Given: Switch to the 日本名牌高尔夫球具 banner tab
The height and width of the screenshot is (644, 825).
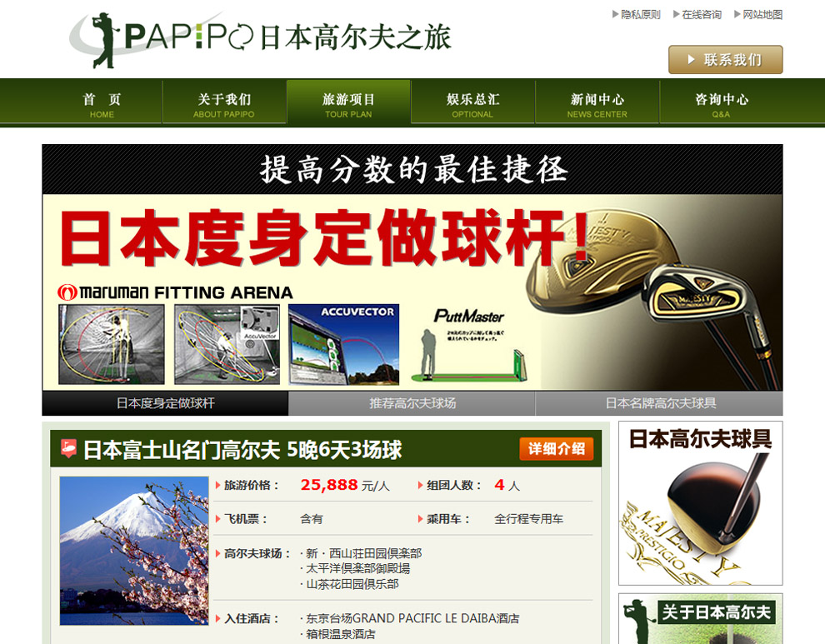Looking at the screenshot, I should point(660,403).
